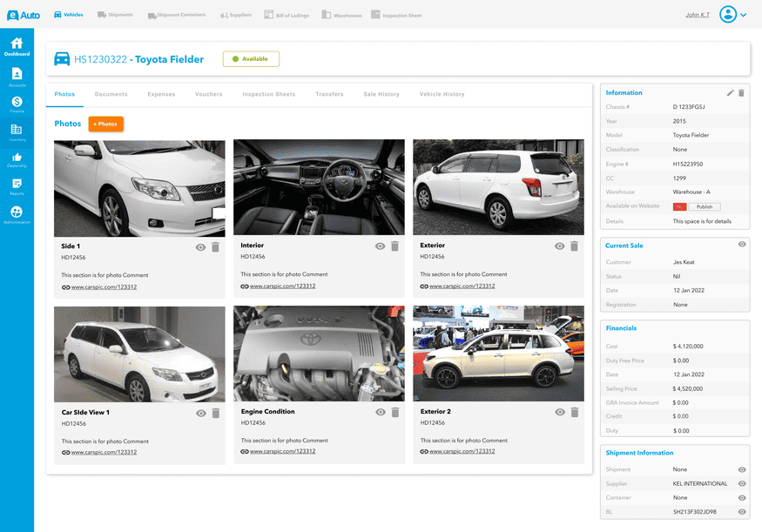This screenshot has height=532, width=762.
Task: Toggle view eye on Engine Condition photo
Action: click(381, 413)
